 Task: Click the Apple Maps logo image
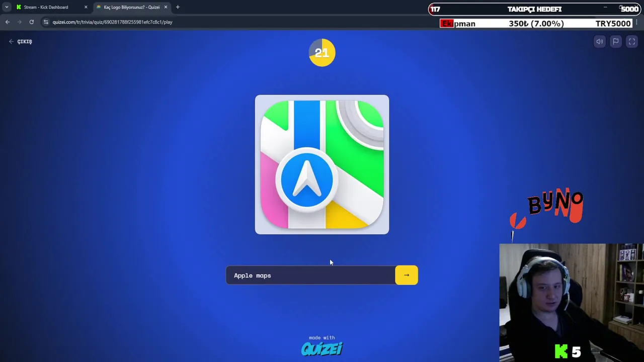tap(322, 164)
